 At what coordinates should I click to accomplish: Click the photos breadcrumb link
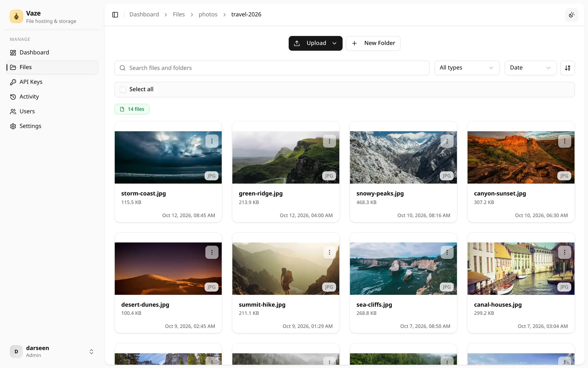[x=208, y=14]
